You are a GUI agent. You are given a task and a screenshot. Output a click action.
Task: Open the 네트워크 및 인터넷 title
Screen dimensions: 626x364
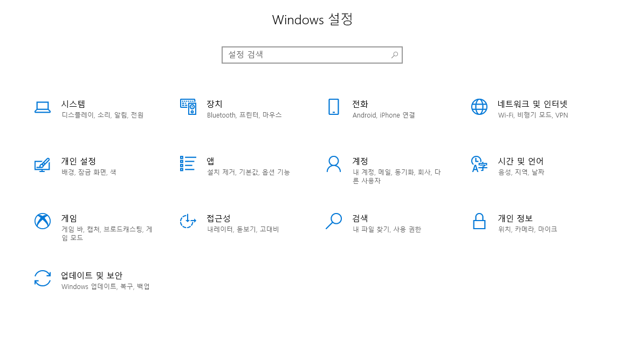pyautogui.click(x=533, y=104)
